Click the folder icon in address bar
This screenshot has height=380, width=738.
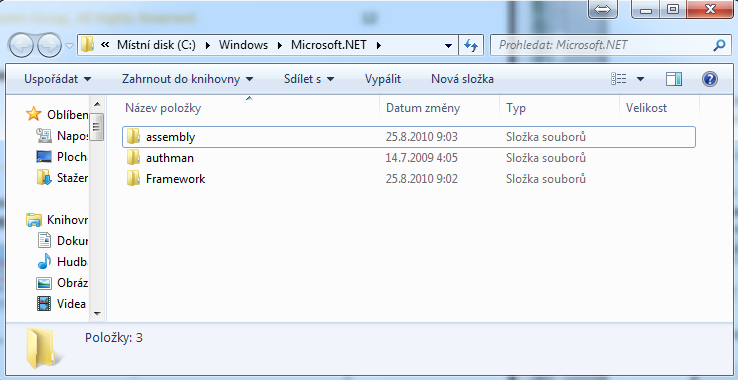click(88, 45)
